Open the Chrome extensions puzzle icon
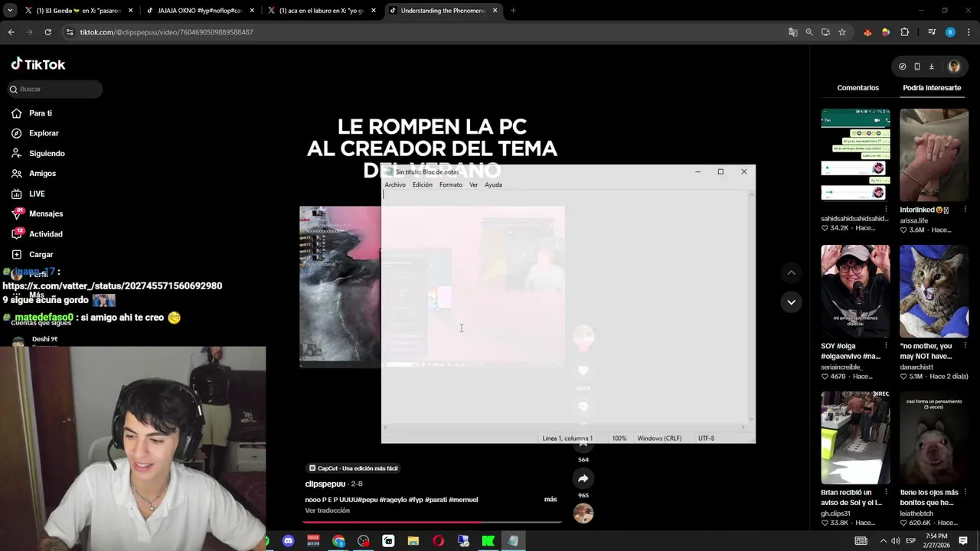Image resolution: width=980 pixels, height=551 pixels. point(904,32)
